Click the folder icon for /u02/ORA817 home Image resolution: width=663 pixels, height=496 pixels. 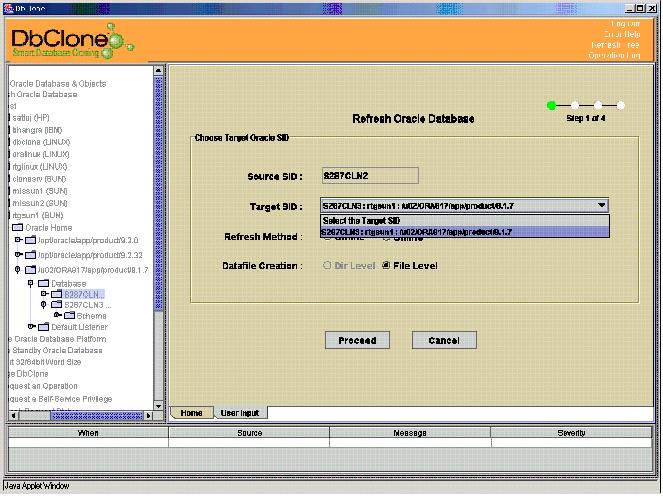30,270
